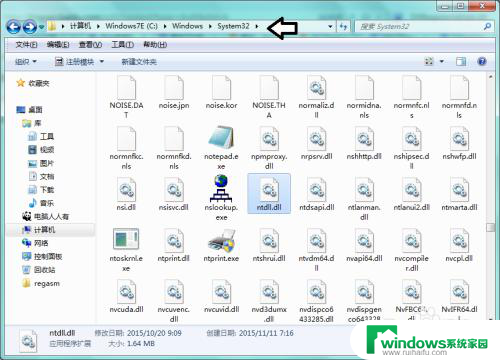500x360 pixels.
Task: Open the 文件(F) menu
Action: click(x=26, y=45)
